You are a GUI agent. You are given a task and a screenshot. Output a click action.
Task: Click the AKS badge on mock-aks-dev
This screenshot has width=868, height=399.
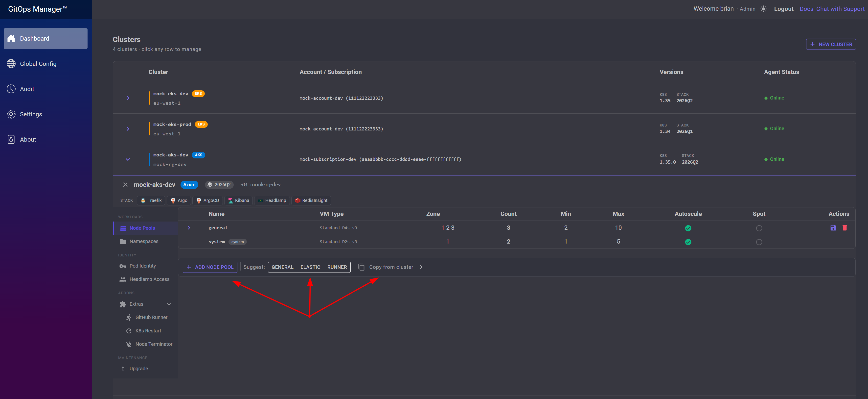coord(199,155)
